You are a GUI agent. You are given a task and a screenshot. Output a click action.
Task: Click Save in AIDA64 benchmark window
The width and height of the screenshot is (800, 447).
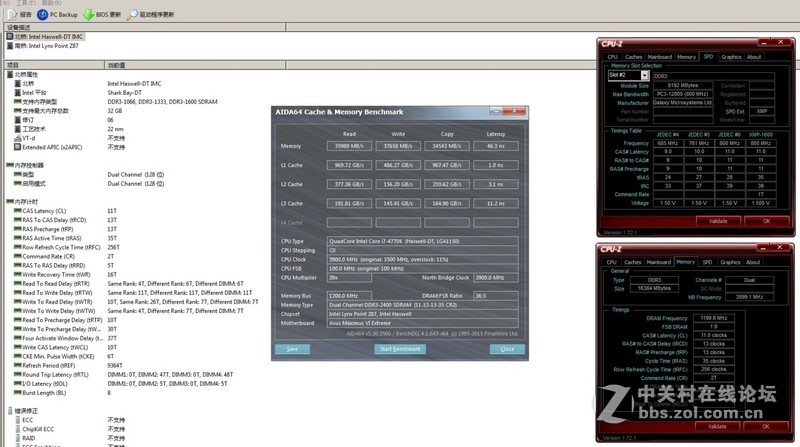click(292, 349)
